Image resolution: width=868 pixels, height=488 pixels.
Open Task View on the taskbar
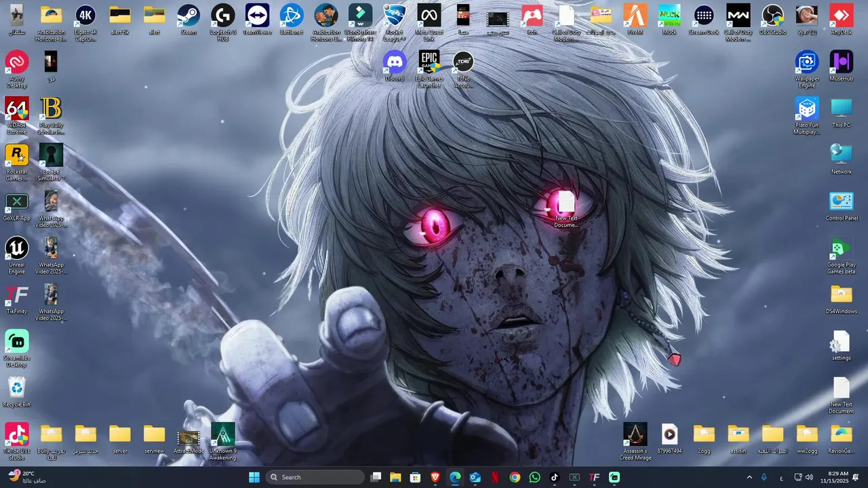pos(376,477)
